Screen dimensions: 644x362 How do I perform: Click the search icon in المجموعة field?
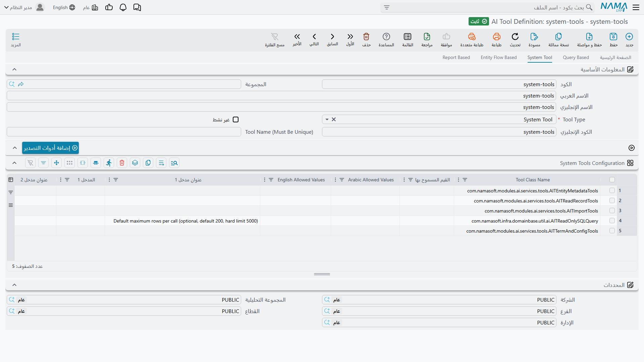[x=12, y=84]
